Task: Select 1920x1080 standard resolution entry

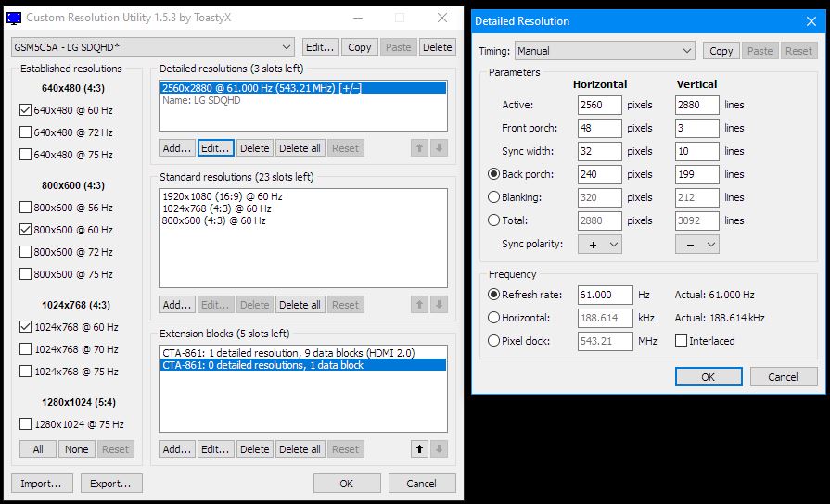Action: [x=223, y=198]
